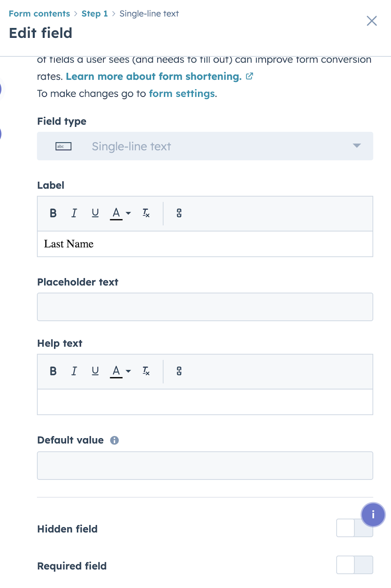
Task: Open the text color dropdown under Label
Action: click(x=129, y=213)
